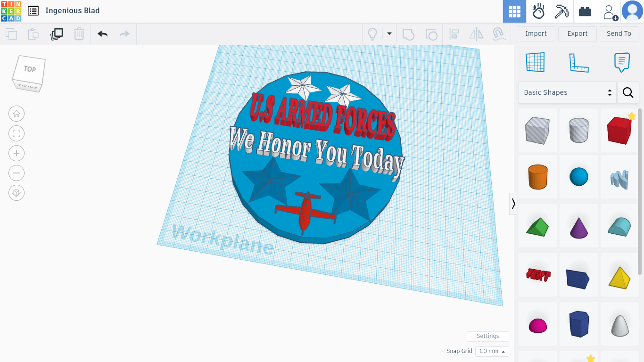The width and height of the screenshot is (644, 362).
Task: Toggle show all lightbulb icon
Action: point(372,34)
